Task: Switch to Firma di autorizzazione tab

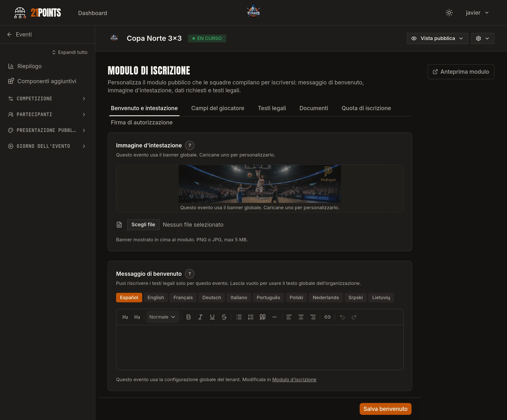Action: [x=141, y=122]
